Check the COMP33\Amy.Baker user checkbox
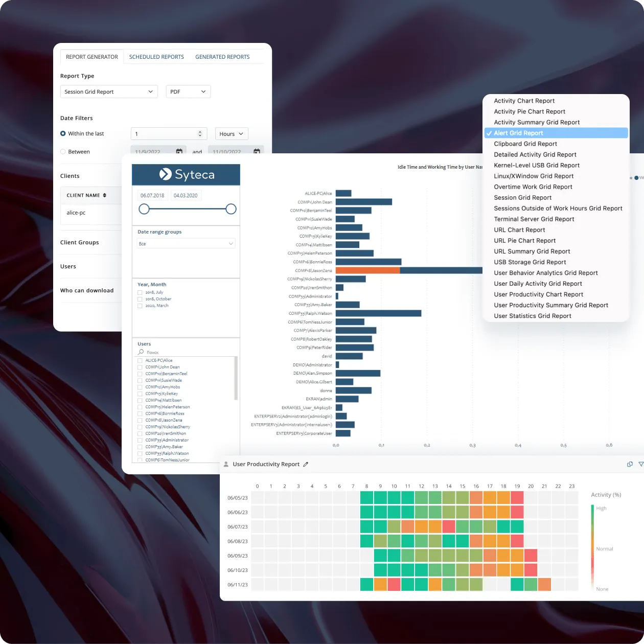Viewport: 644px width, 644px height. coord(140,447)
